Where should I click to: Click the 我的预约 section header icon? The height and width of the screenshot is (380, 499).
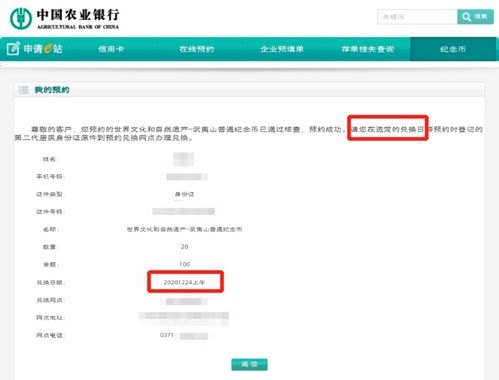point(24,90)
